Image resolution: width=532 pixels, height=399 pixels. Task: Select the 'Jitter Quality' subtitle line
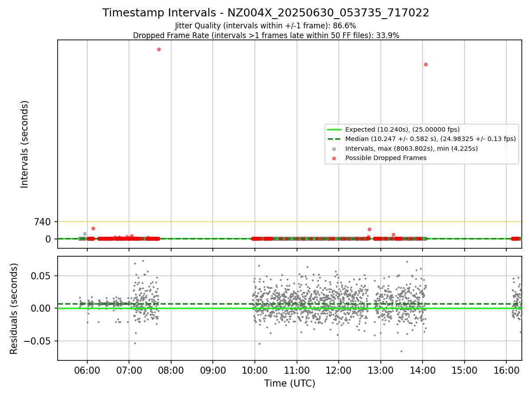pyautogui.click(x=266, y=26)
